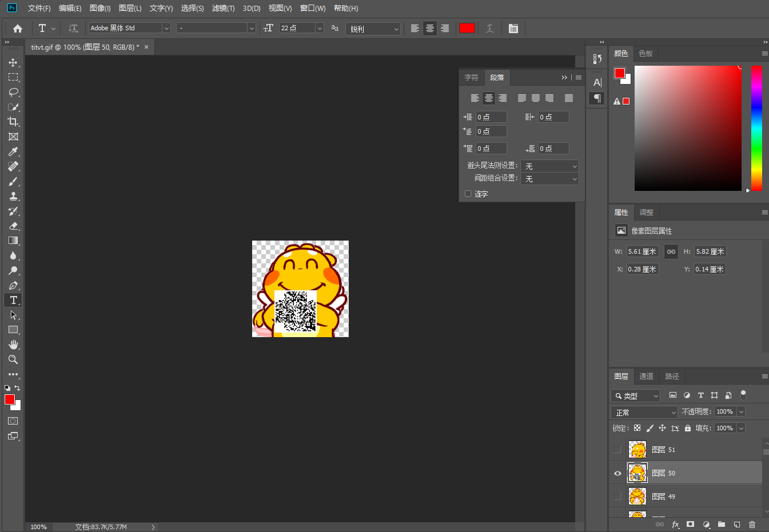Click add layer style fx icon
The height and width of the screenshot is (532, 769).
tap(675, 524)
